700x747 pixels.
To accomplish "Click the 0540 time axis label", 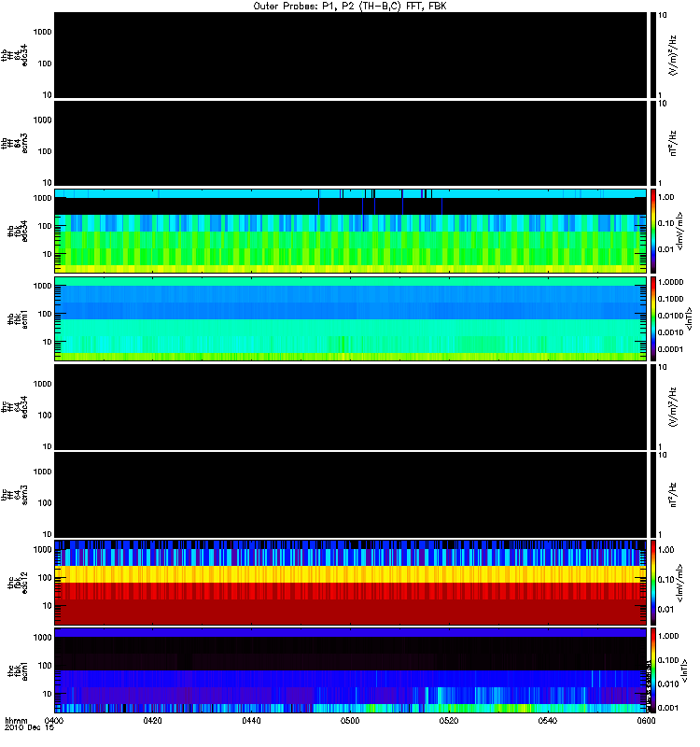I will (x=548, y=720).
